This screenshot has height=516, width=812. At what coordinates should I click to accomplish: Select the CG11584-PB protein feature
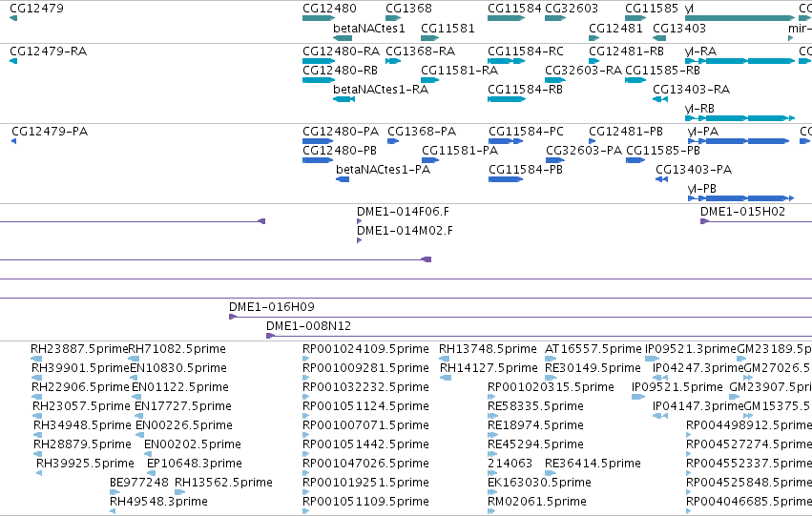tap(506, 179)
